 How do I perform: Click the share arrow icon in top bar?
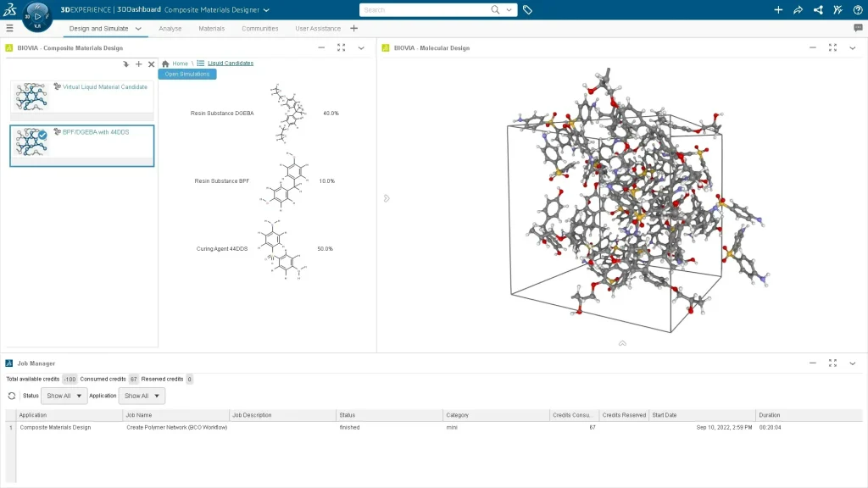798,10
